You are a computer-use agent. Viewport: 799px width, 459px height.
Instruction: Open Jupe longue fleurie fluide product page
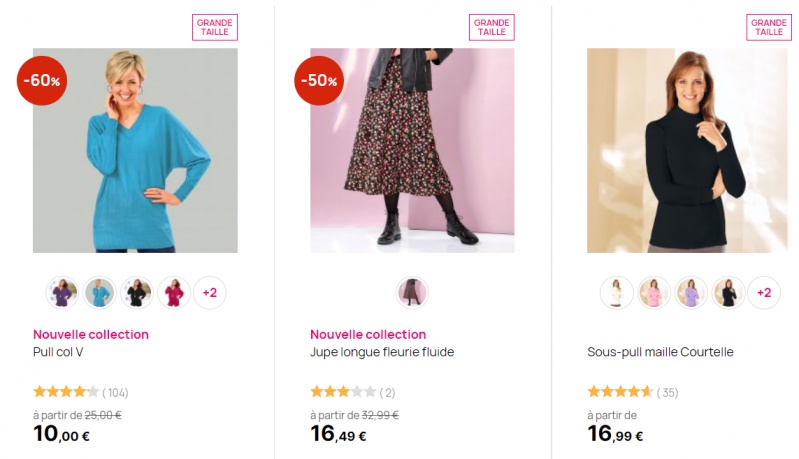382,352
